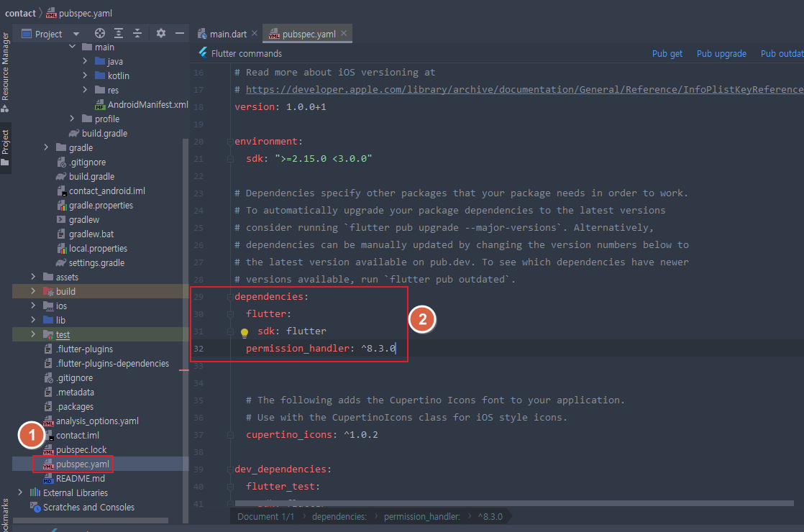
Task: Open the Bookmarks side tab
Action: point(5,515)
